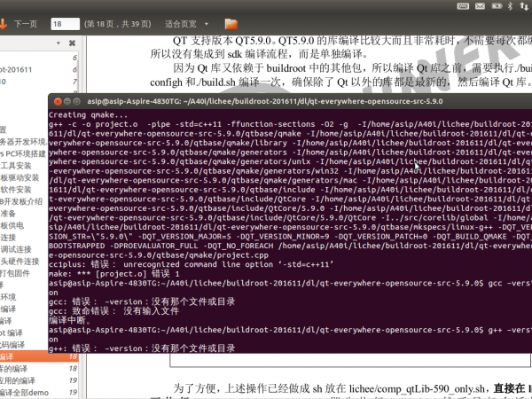This screenshot has width=532, height=399.
Task: Select the 板供电 outline entry
Action: (x=14, y=225)
